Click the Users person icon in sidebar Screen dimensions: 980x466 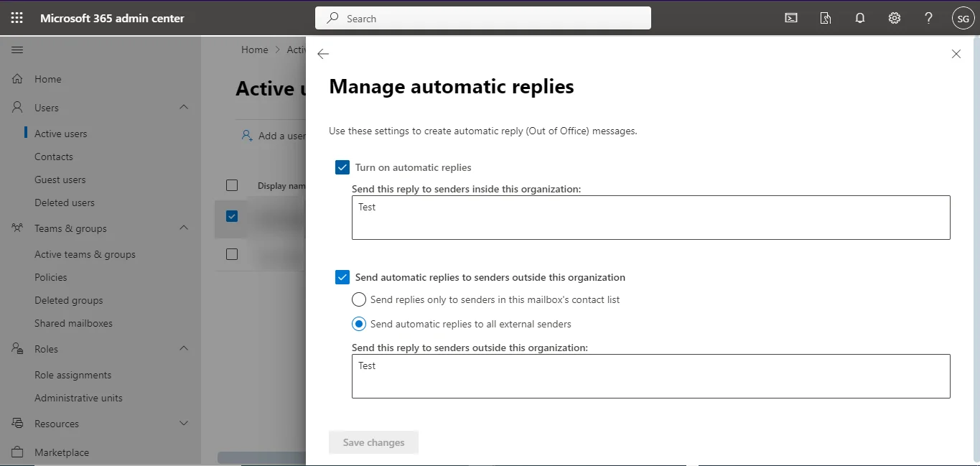[x=18, y=108]
